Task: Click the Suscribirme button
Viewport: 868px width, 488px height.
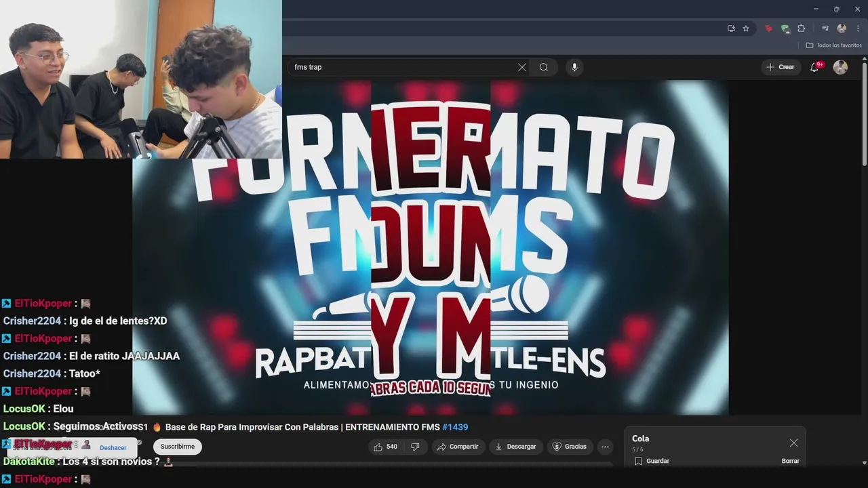Action: (x=178, y=447)
